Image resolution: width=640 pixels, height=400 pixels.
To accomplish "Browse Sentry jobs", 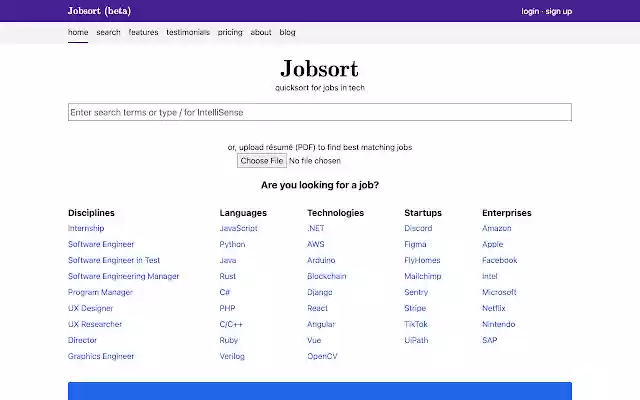I will [416, 292].
